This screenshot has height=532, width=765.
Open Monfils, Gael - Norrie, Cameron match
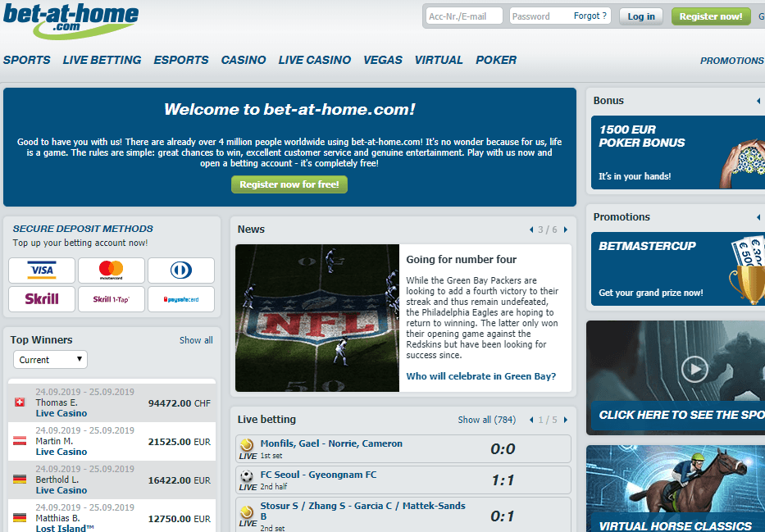point(331,443)
